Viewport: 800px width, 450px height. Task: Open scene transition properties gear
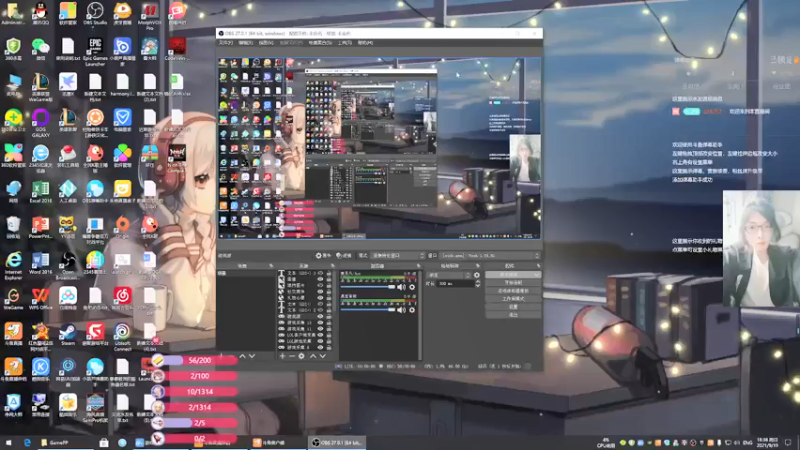[x=477, y=275]
